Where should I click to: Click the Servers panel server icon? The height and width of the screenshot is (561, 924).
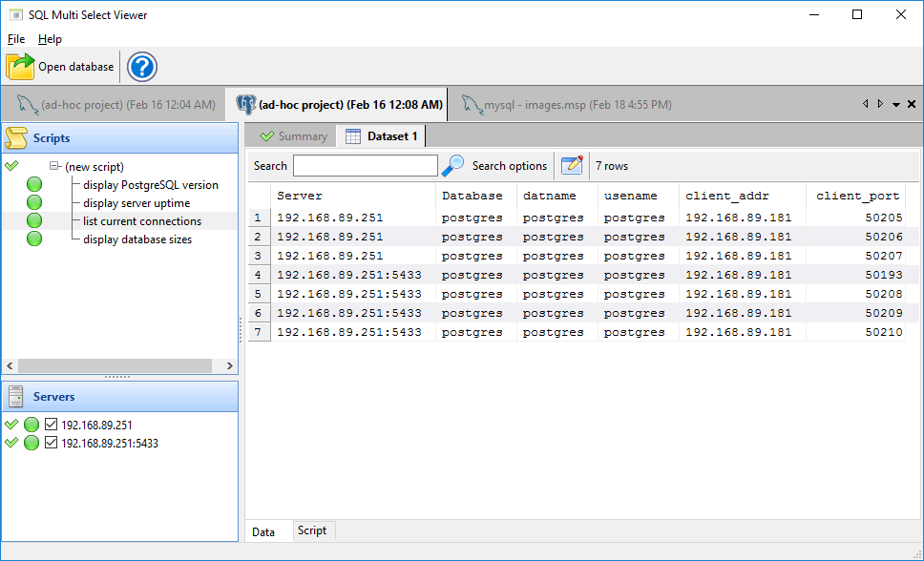pyautogui.click(x=16, y=397)
